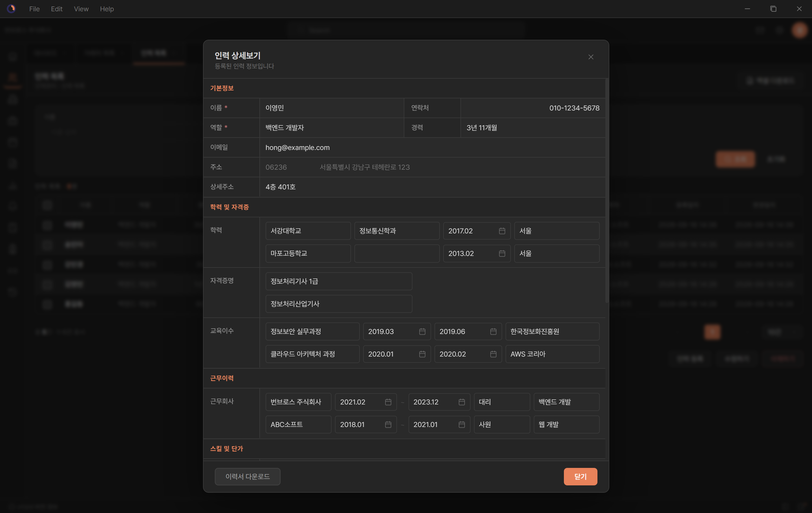Click the 한국정보화진흥원 institution field

[x=552, y=332]
